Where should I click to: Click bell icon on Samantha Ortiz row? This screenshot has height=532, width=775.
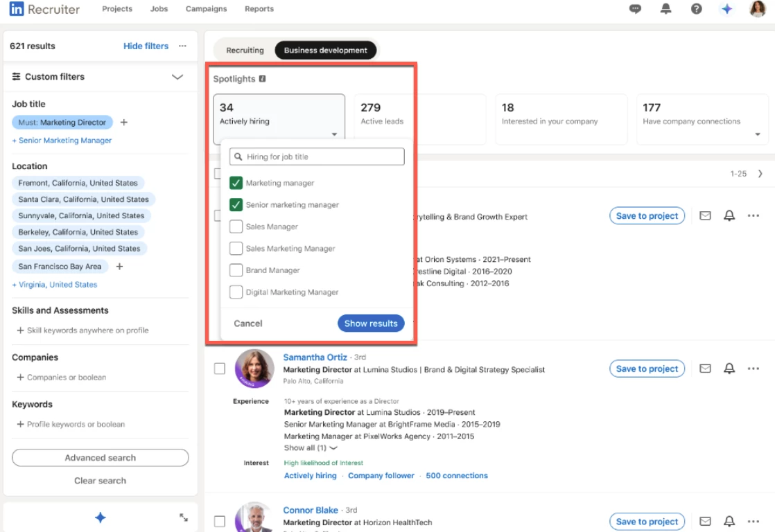click(729, 369)
